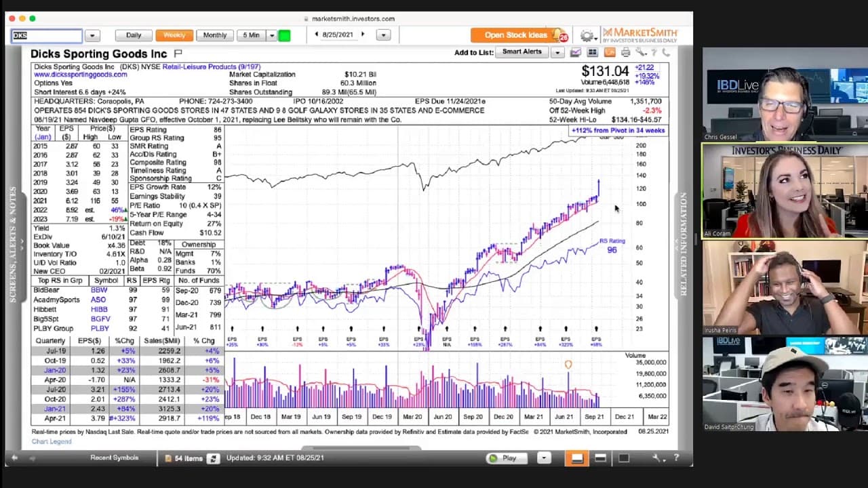Screen dimensions: 868x488
Task: Open Recent Symbols in the bottom bar
Action: pyautogui.click(x=114, y=458)
